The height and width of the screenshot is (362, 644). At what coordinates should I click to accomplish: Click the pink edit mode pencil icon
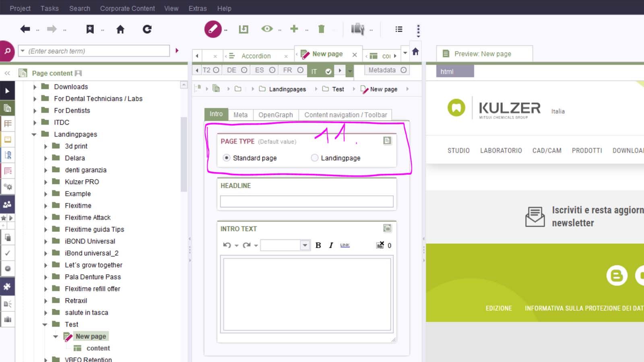(x=213, y=29)
